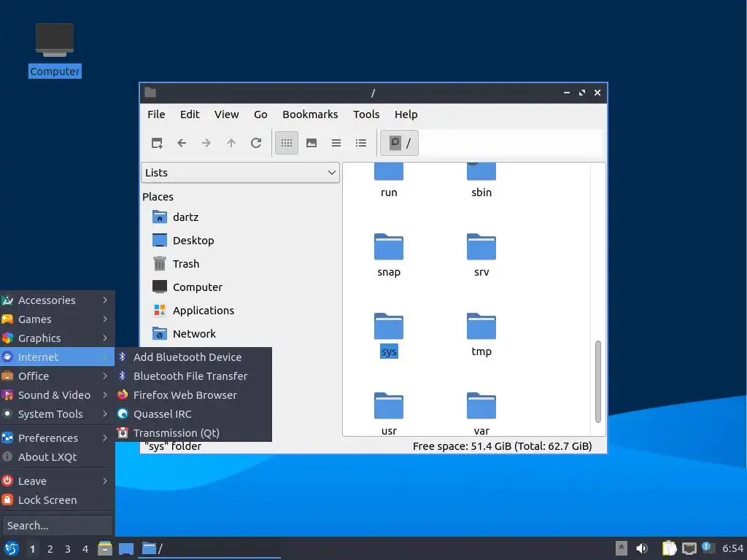This screenshot has height=560, width=747.
Task: Open the volume control tray icon
Action: pos(642,548)
